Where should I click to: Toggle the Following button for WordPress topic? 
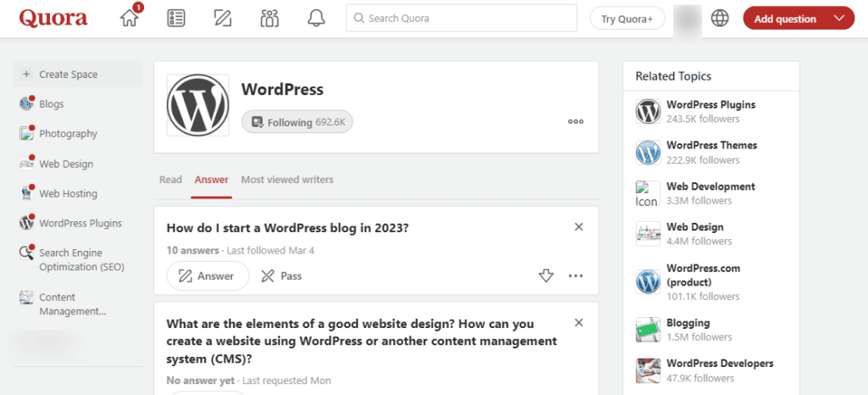[297, 122]
